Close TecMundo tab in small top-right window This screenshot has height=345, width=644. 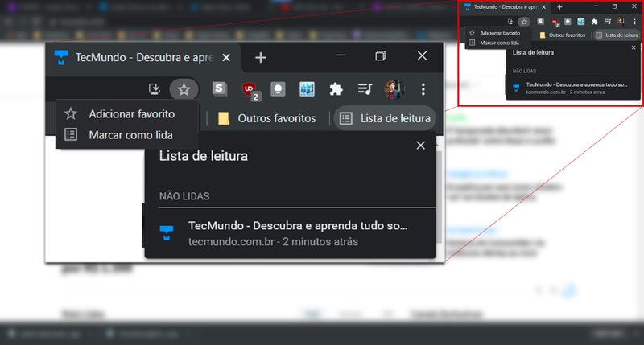point(543,7)
